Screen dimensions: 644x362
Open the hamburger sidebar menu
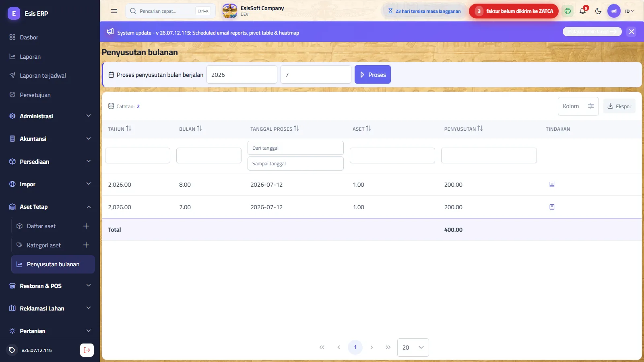coord(114,11)
